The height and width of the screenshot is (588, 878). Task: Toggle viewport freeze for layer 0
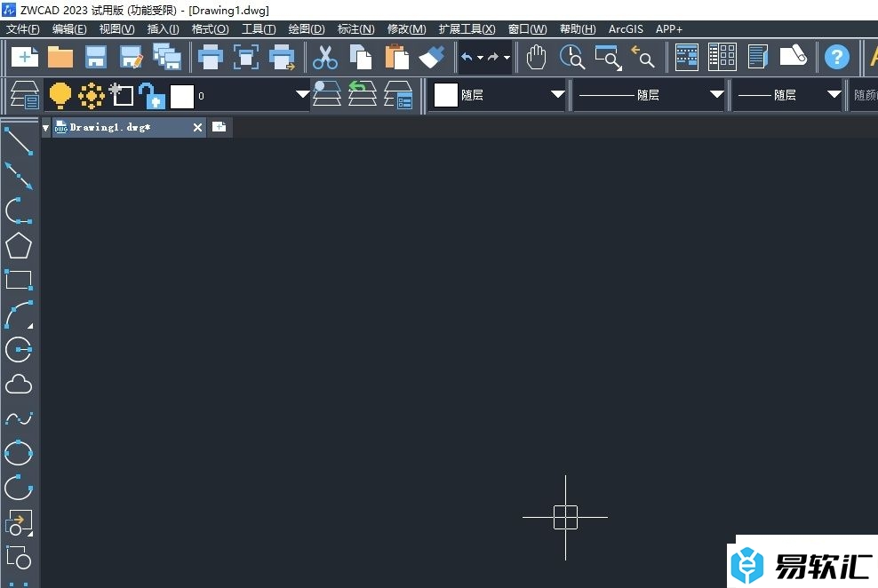tap(122, 95)
